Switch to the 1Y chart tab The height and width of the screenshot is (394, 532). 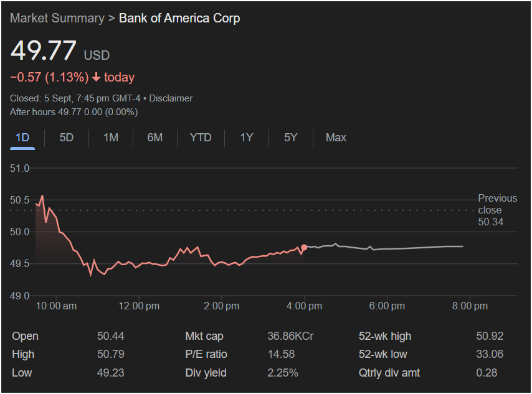(247, 138)
